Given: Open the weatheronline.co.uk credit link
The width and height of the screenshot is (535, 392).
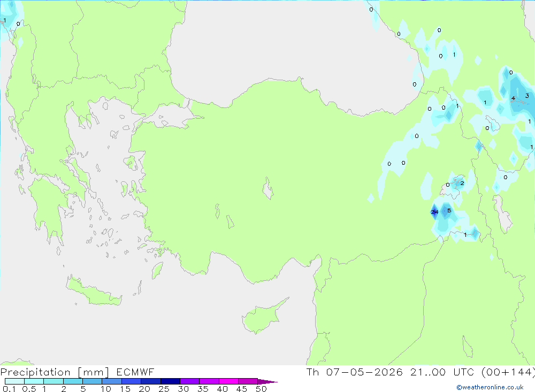Looking at the screenshot, I should pos(490,387).
